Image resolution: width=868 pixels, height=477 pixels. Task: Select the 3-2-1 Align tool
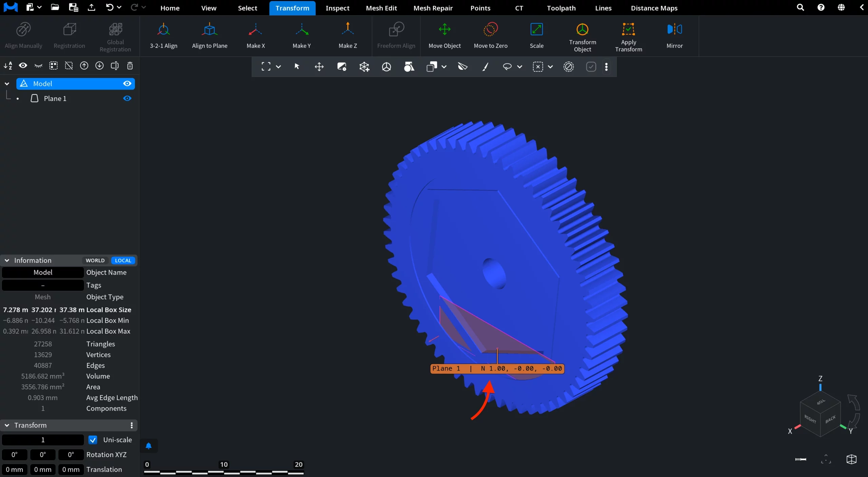163,36
